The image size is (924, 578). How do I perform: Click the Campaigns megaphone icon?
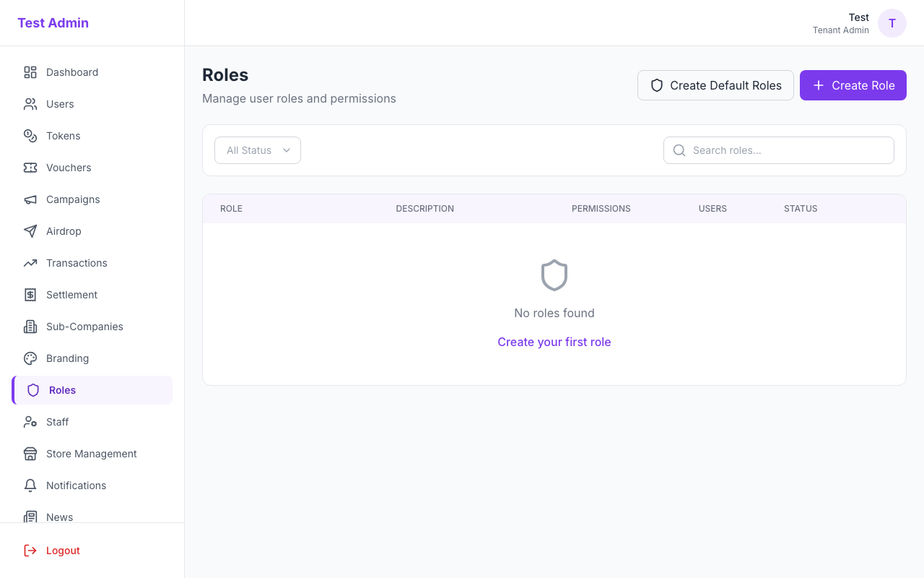click(30, 199)
